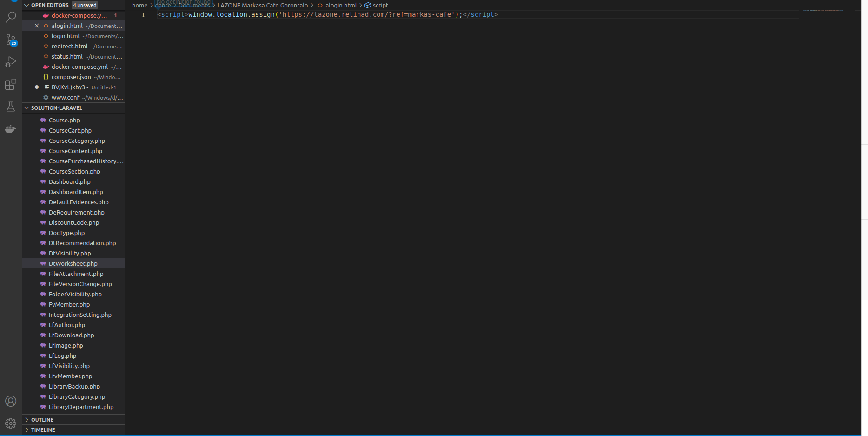This screenshot has width=868, height=436.
Task: Switch to login.html in open editors
Action: 66,36
